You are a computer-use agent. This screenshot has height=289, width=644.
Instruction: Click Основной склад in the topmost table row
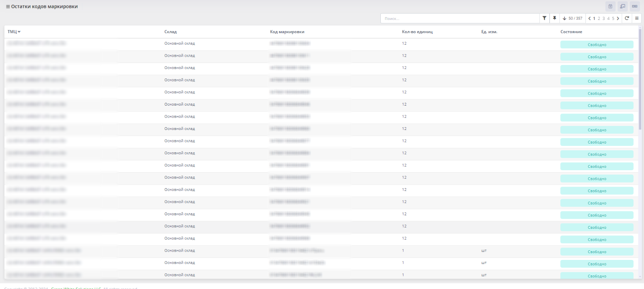click(x=180, y=43)
